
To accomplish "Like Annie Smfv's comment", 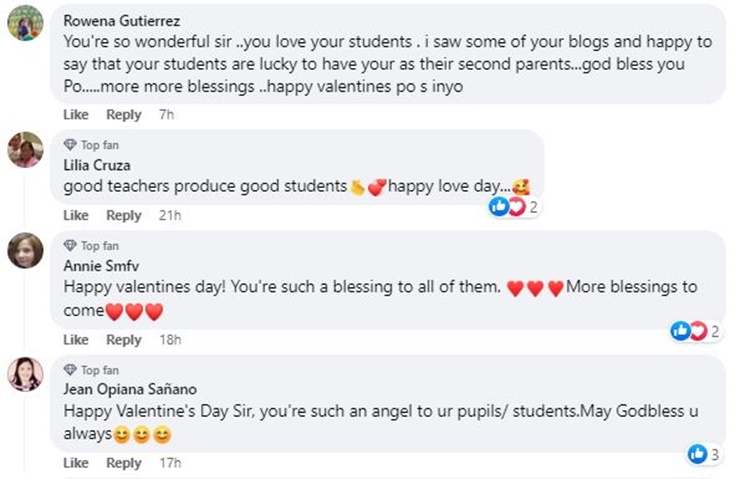I will (76, 340).
